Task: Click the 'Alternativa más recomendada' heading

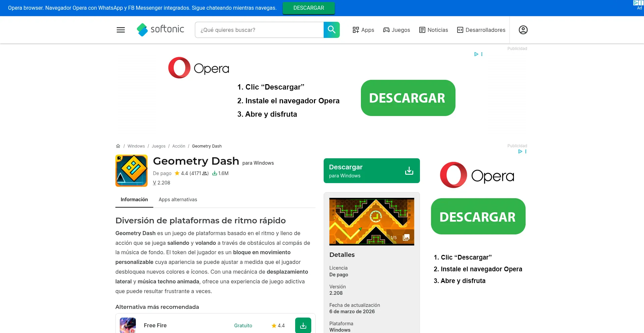Action: tap(157, 307)
